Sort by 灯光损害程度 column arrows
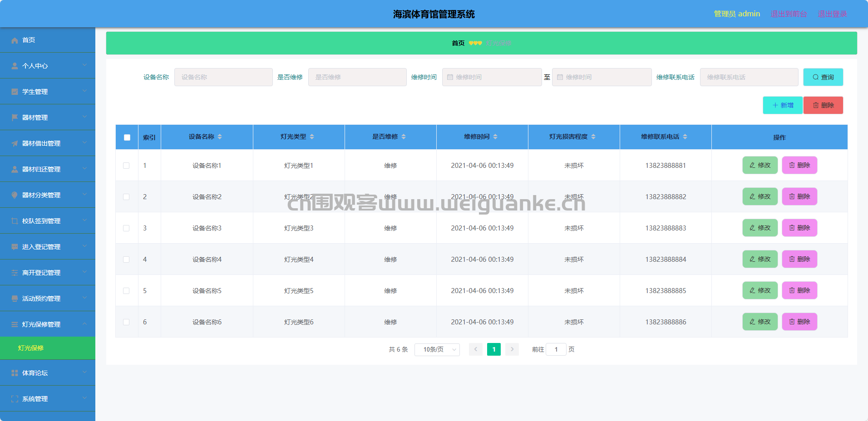 coord(593,137)
